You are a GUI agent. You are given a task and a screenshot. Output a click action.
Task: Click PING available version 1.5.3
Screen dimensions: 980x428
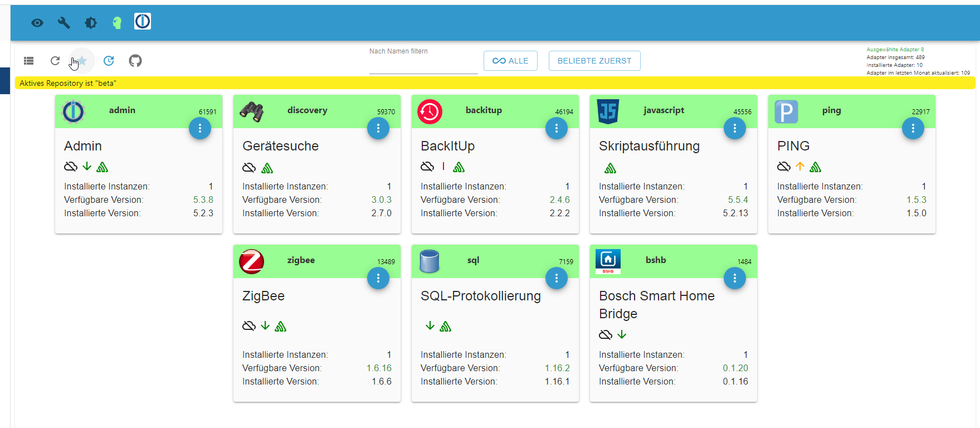(916, 200)
